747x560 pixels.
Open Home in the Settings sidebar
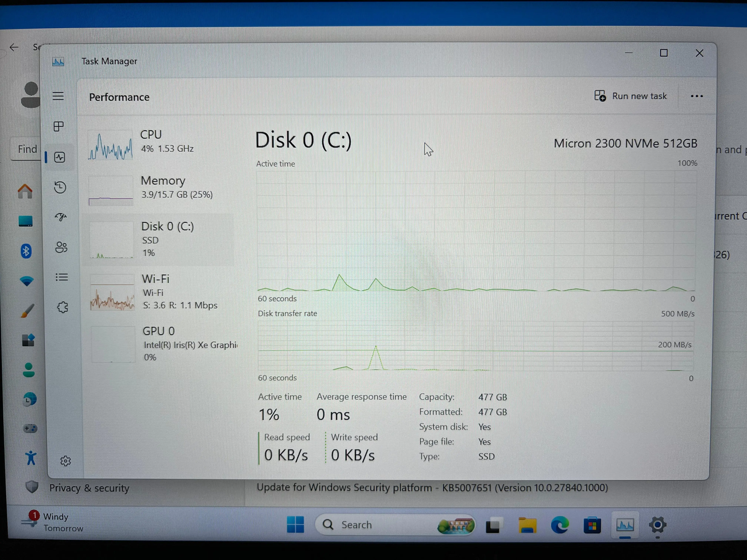pyautogui.click(x=25, y=191)
